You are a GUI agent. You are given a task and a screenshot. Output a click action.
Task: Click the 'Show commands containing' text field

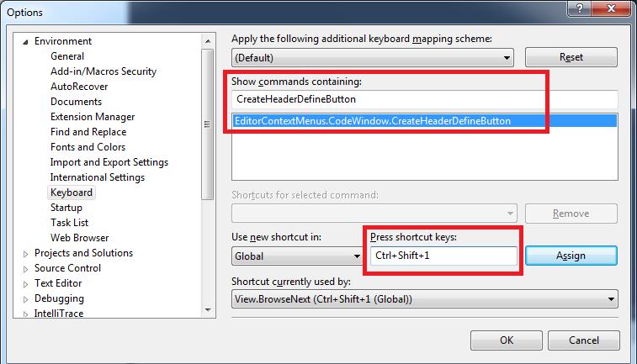coord(425,99)
